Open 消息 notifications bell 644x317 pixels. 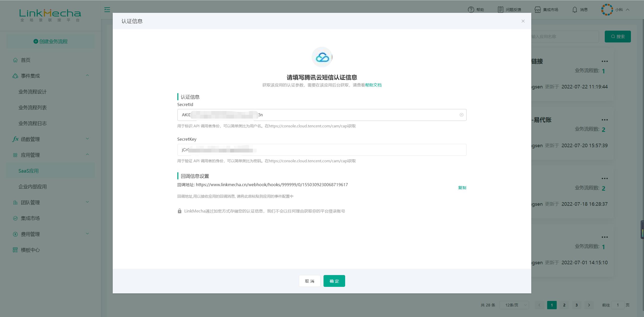pyautogui.click(x=575, y=10)
